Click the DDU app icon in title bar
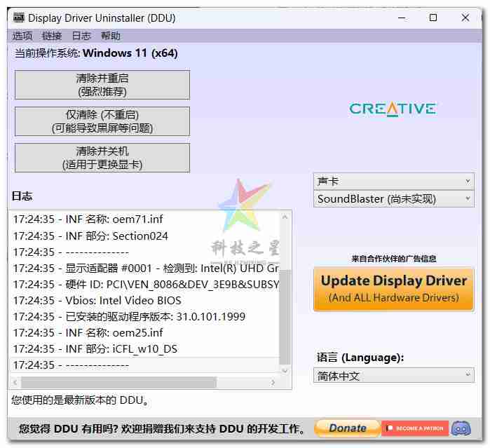 tap(18, 18)
